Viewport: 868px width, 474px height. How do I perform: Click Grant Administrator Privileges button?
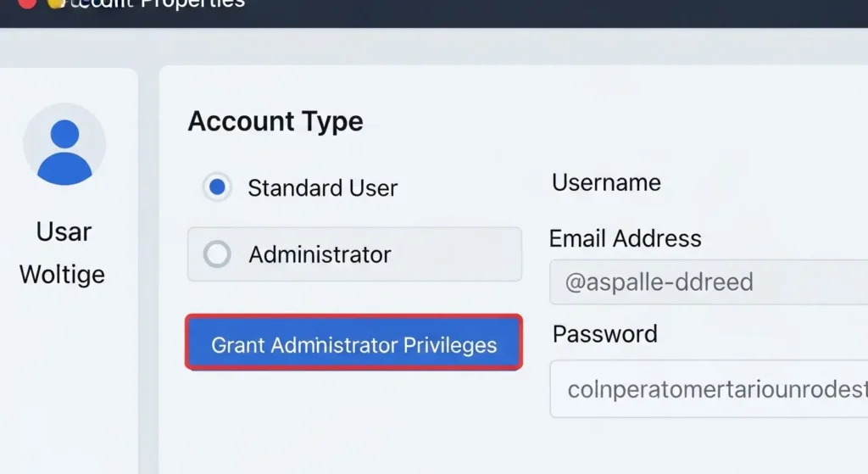click(x=353, y=343)
